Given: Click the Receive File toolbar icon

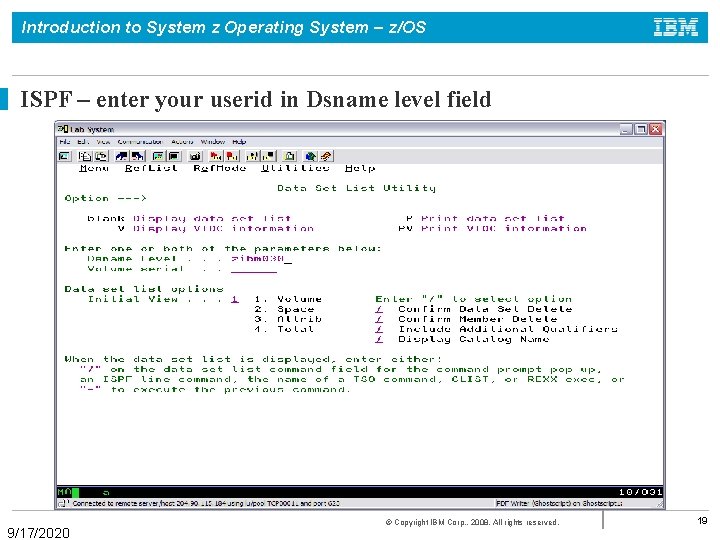Looking at the screenshot, I should (138, 156).
